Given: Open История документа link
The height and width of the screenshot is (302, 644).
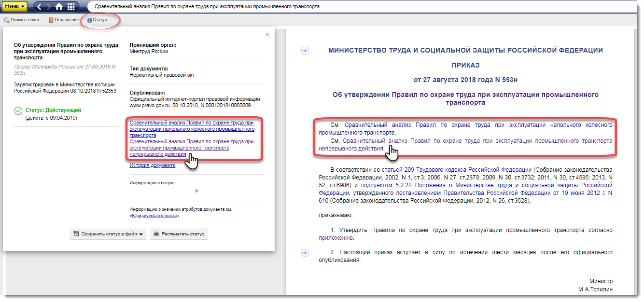Looking at the screenshot, I should [152, 165].
